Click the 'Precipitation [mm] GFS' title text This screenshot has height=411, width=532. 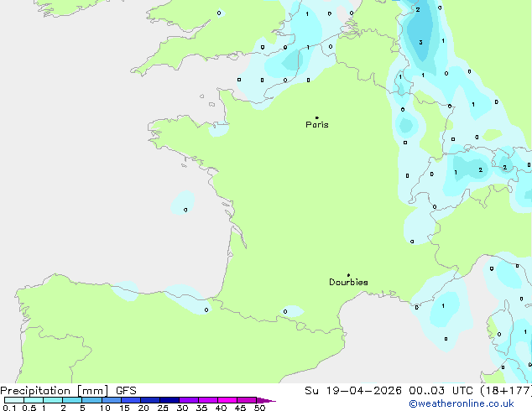68,391
